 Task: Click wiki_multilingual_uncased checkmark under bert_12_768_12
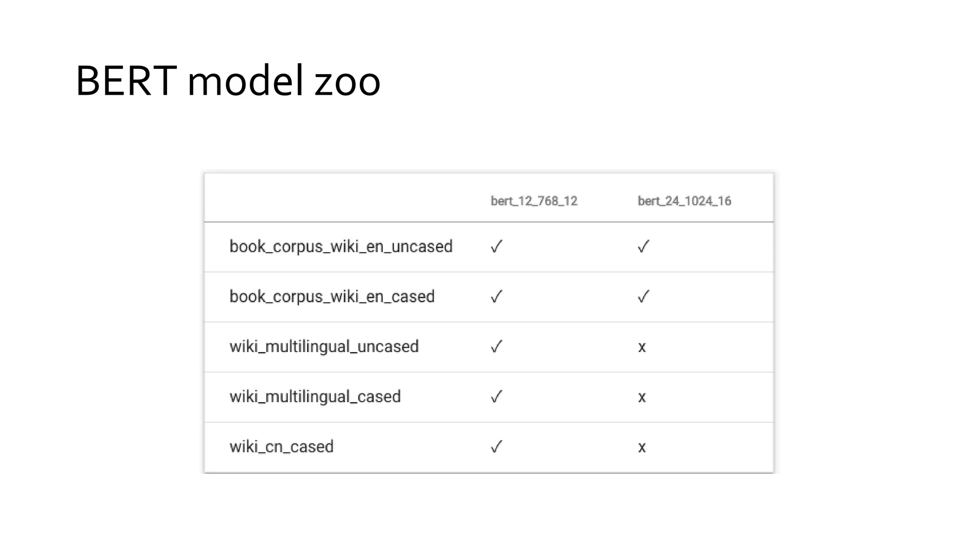(497, 347)
